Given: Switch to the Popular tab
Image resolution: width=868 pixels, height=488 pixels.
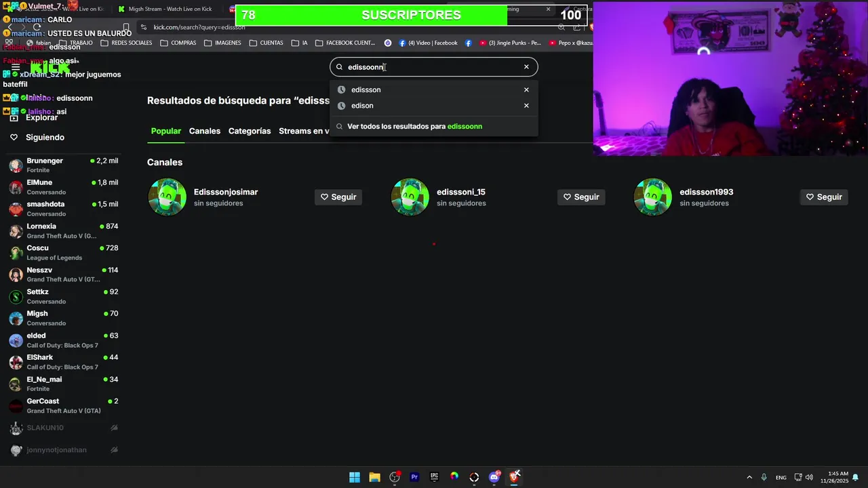Looking at the screenshot, I should [166, 131].
